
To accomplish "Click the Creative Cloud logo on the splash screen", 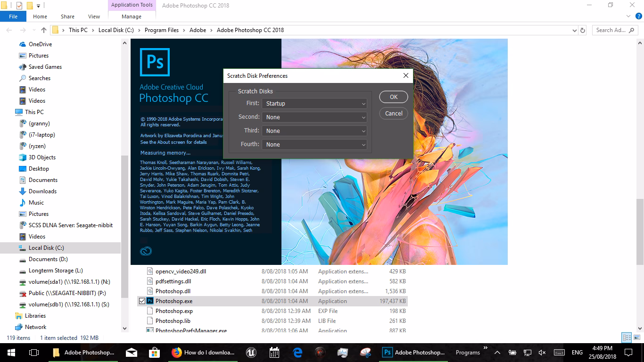I will 145,251.
